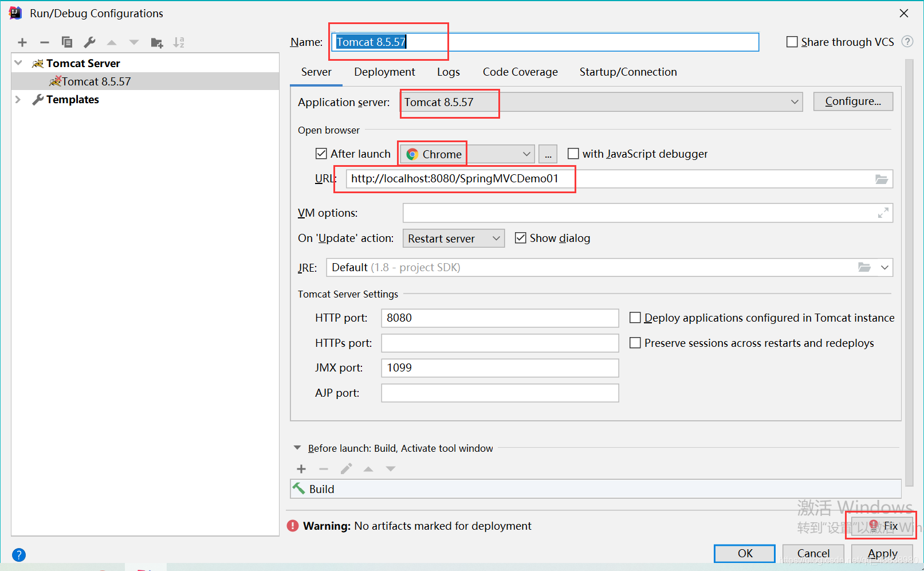Open the dialog help question mark icon
The image size is (924, 571).
tap(19, 554)
